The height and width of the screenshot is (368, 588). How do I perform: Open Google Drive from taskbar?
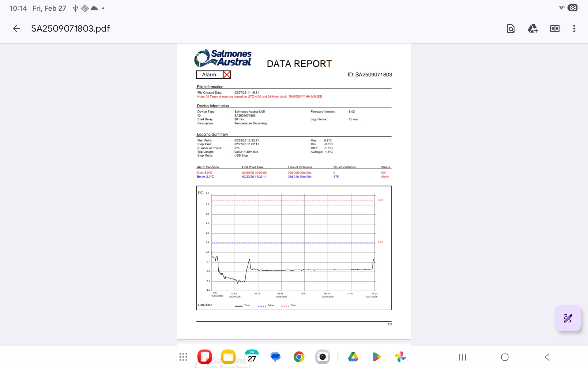pos(353,357)
